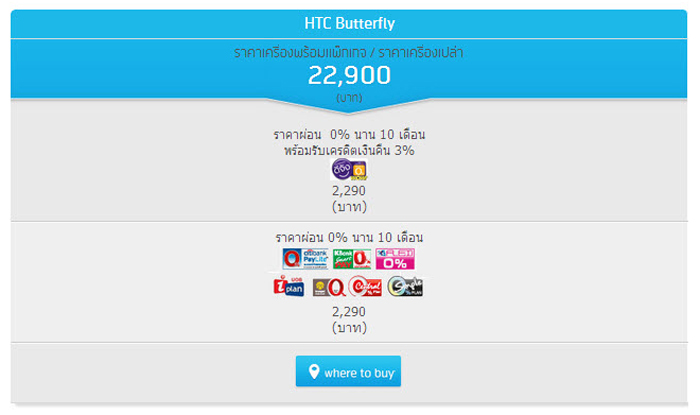The width and height of the screenshot is (700, 415).
Task: Open the where to buy button
Action: click(x=348, y=371)
